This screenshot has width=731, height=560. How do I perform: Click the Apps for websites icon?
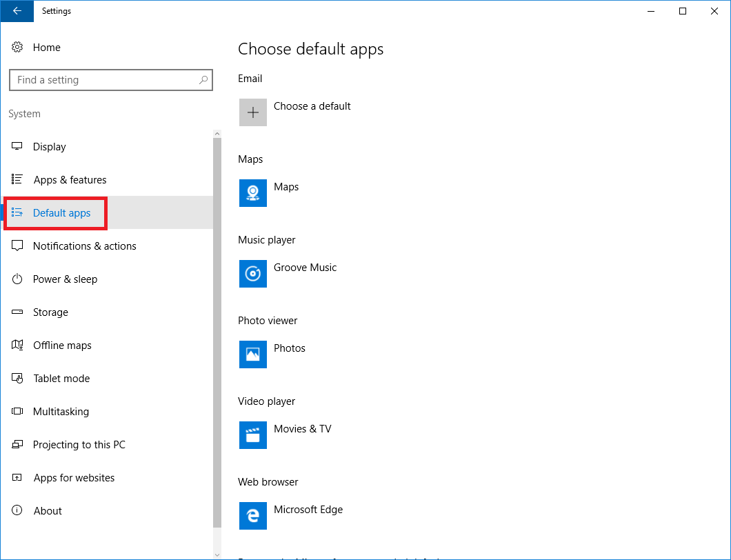pos(17,477)
